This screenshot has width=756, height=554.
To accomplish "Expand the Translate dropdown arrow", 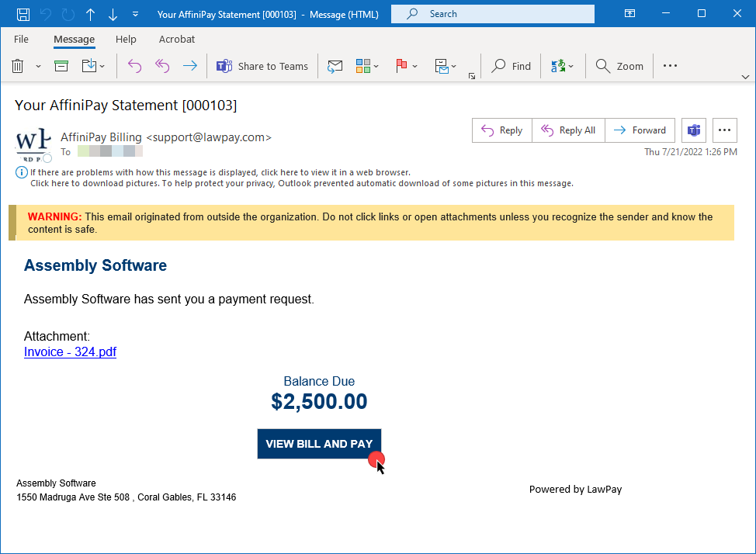I will click(x=570, y=66).
